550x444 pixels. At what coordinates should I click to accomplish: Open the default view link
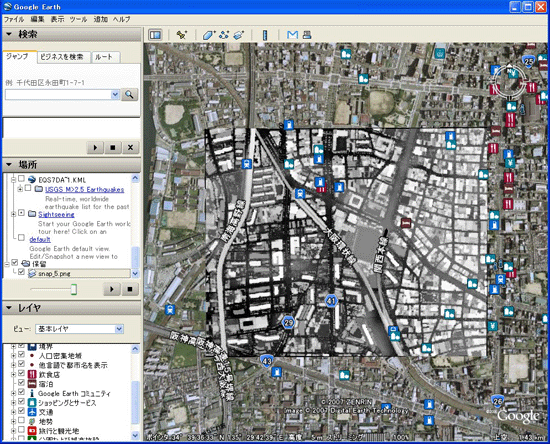(40, 239)
